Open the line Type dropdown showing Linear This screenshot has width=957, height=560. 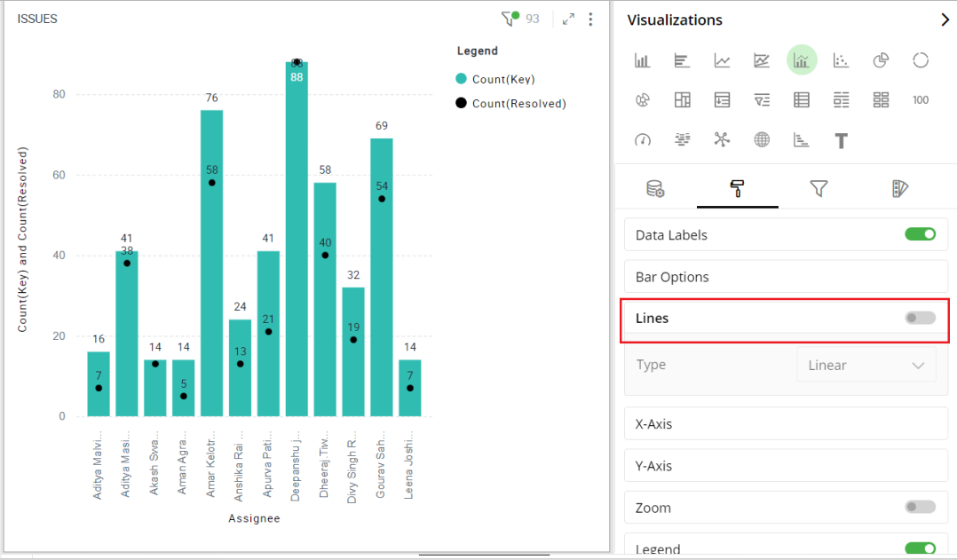point(866,365)
